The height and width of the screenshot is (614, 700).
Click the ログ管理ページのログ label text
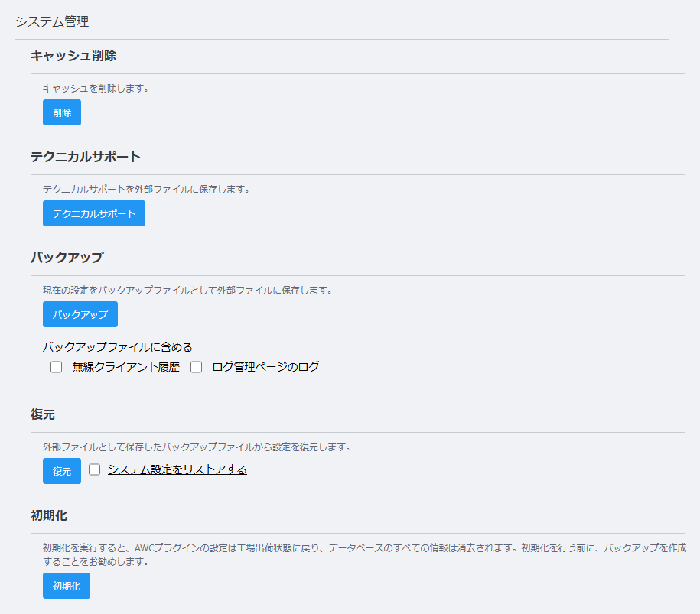click(x=265, y=367)
